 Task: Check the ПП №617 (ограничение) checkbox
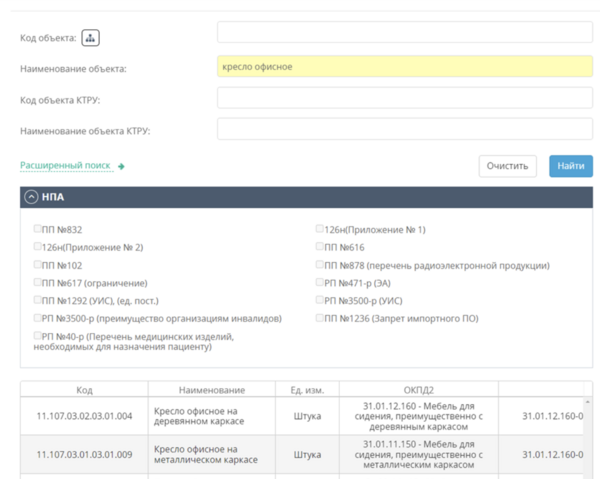[38, 283]
